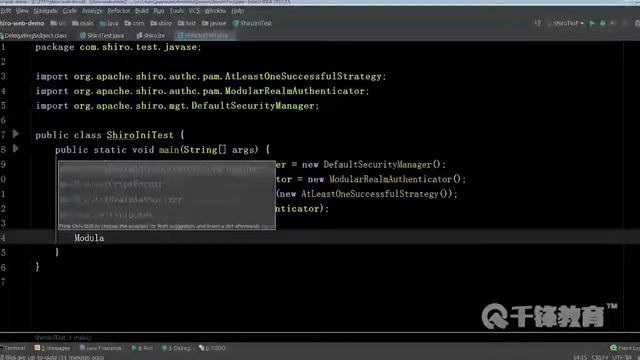Open the Code menu

(x=70, y=11)
